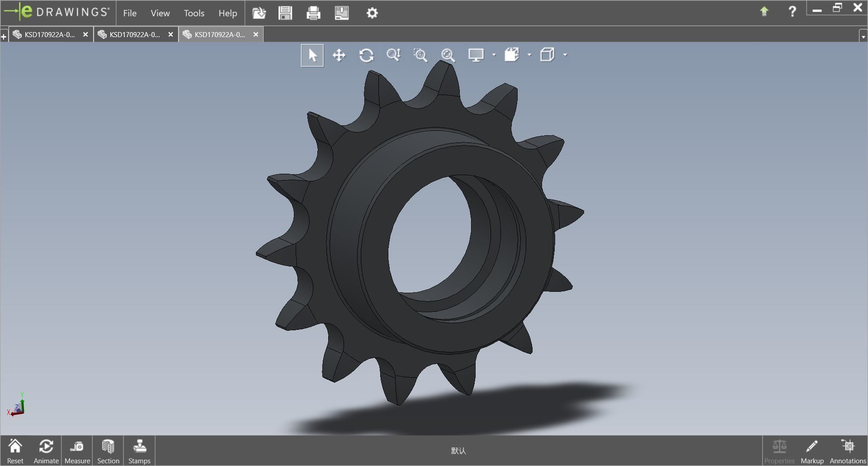Restore down the eDrawings window

tap(837, 8)
